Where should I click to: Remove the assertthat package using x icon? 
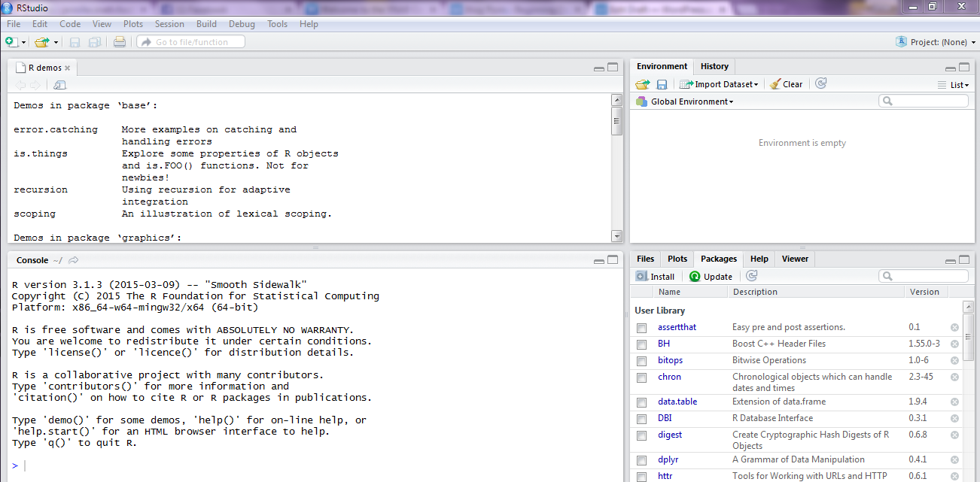click(954, 328)
